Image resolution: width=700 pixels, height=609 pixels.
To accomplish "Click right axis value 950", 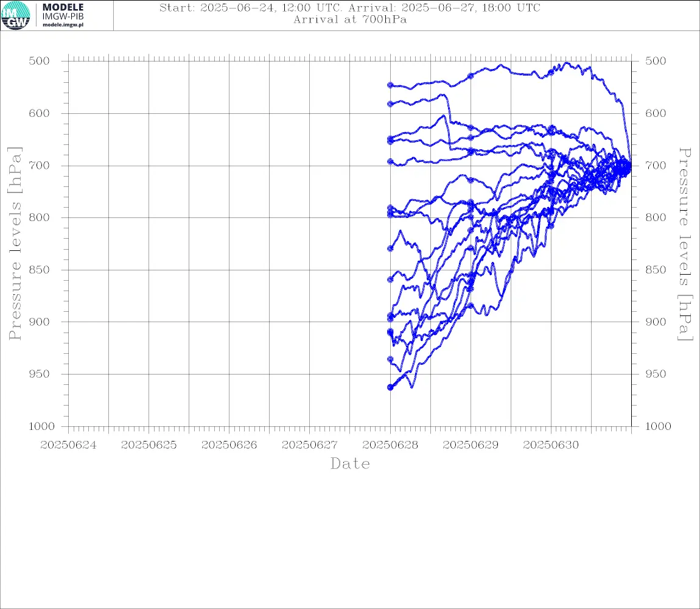I will pos(656,373).
